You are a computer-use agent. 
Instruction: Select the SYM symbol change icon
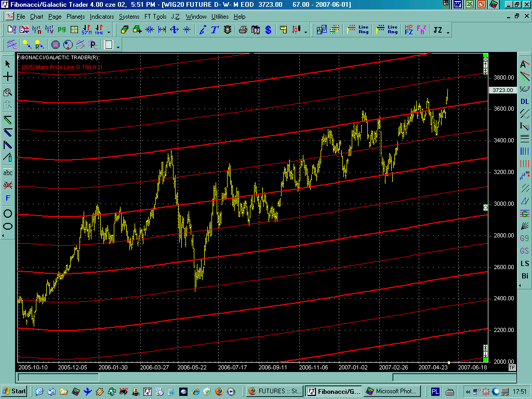[x=86, y=30]
